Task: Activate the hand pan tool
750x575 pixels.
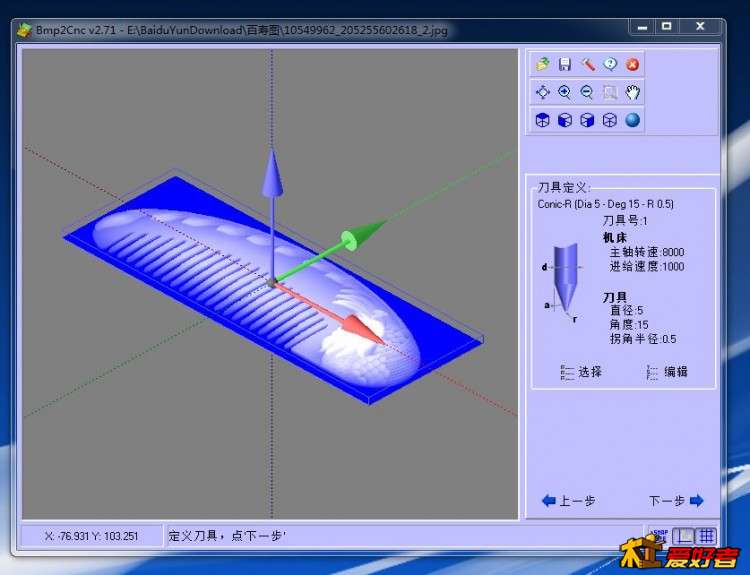Action: (632, 92)
